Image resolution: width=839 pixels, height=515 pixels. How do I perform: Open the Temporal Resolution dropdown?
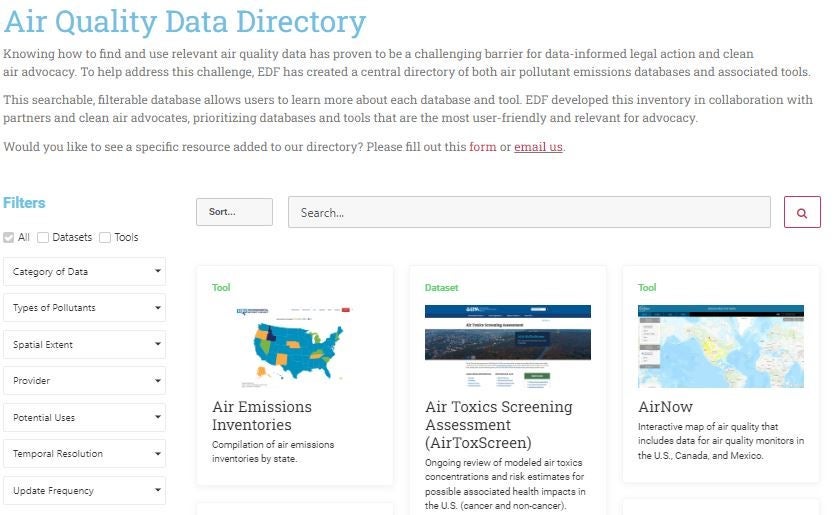(84, 454)
